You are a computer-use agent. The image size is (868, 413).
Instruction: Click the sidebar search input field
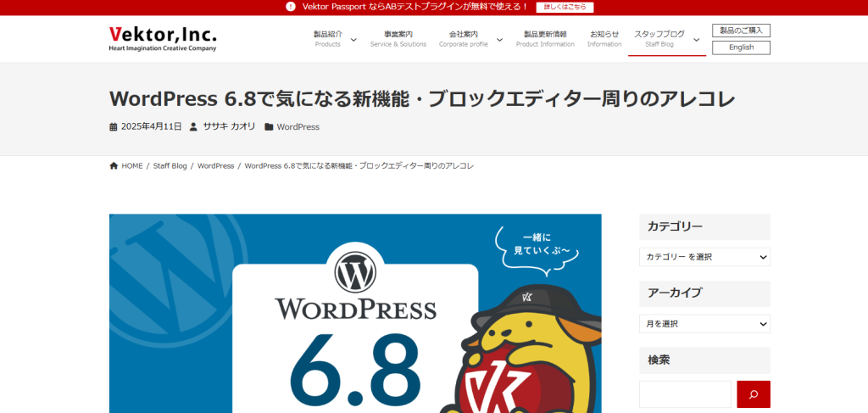(685, 394)
